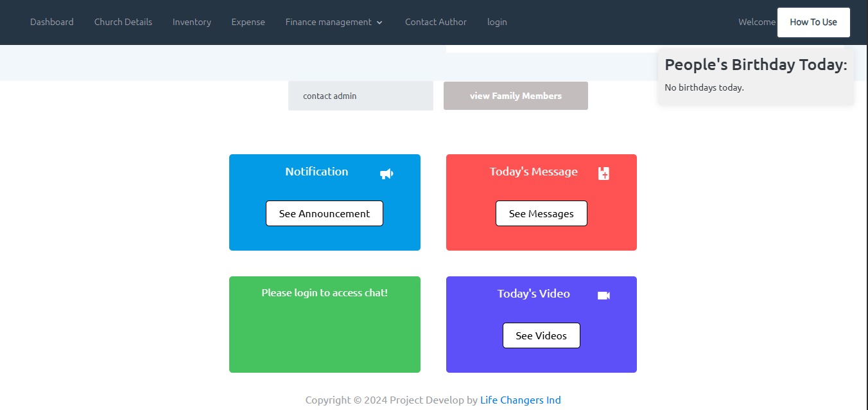Expand the Finance management dropdown chevron
Viewport: 868px width, 410px height.
click(x=379, y=22)
